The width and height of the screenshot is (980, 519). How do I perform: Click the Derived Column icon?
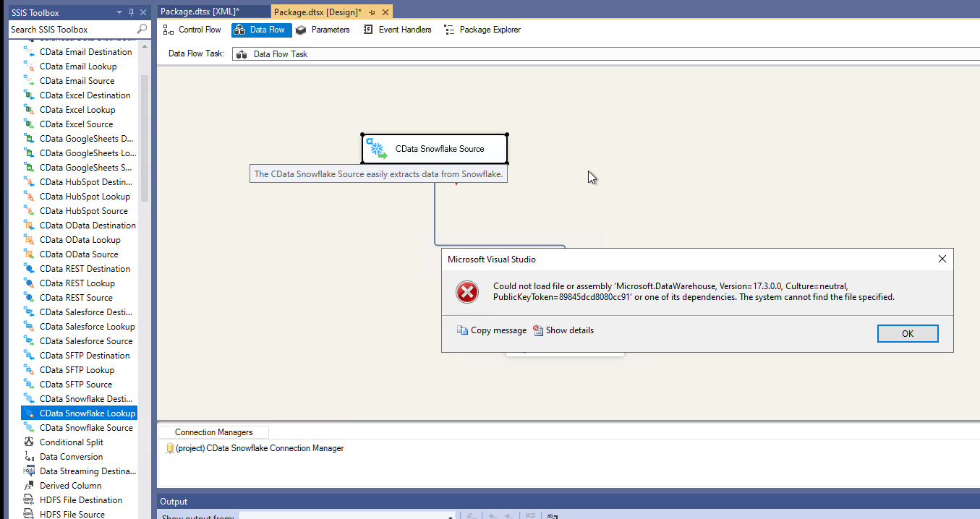(29, 486)
